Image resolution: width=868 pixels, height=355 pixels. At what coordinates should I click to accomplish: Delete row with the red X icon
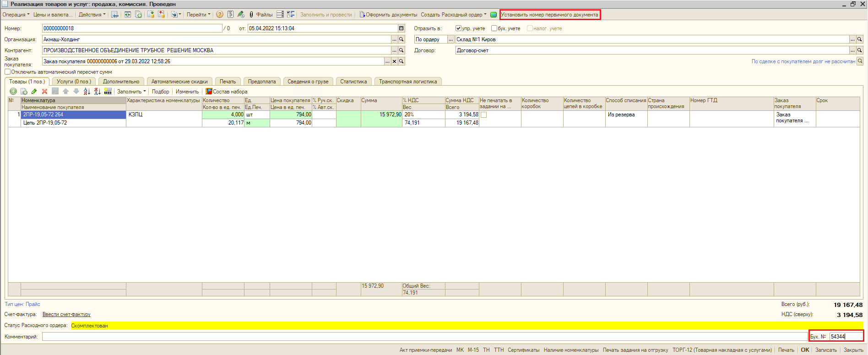(x=45, y=92)
